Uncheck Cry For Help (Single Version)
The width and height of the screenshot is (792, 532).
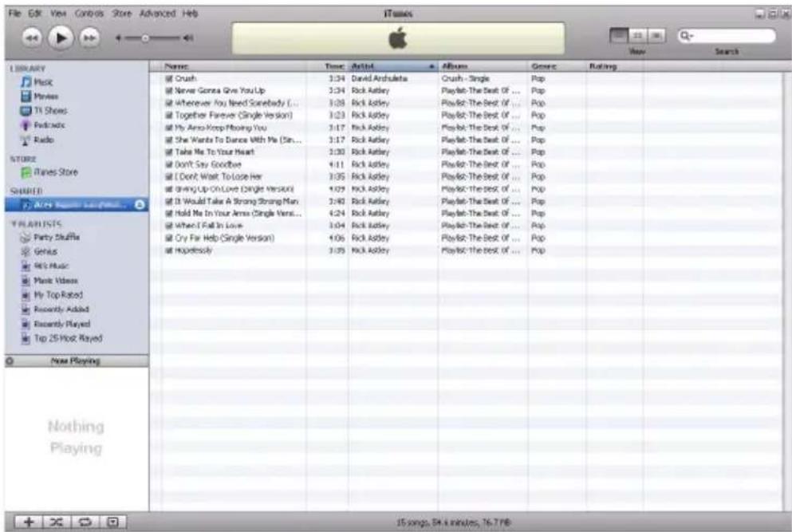pyautogui.click(x=169, y=238)
